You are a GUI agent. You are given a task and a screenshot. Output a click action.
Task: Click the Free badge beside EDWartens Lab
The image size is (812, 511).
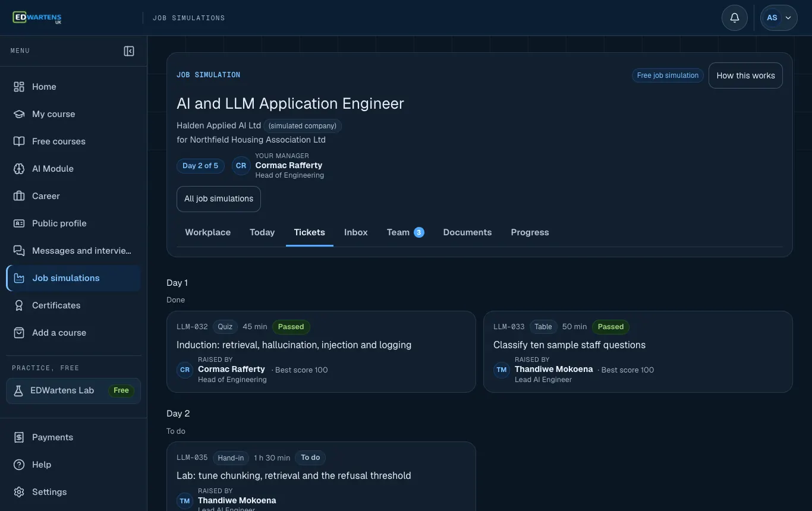click(x=121, y=390)
